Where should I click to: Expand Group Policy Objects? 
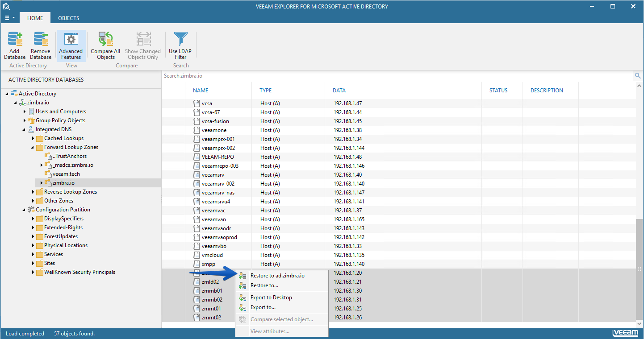coord(25,120)
